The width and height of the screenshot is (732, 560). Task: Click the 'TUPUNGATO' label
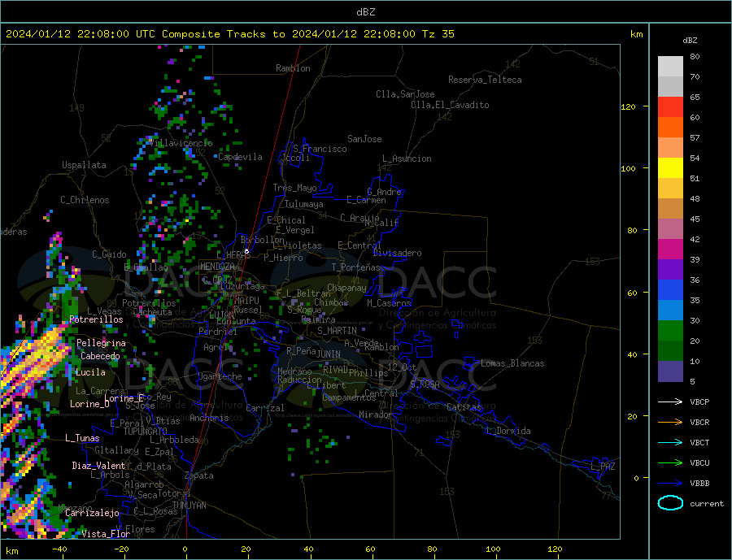[146, 432]
